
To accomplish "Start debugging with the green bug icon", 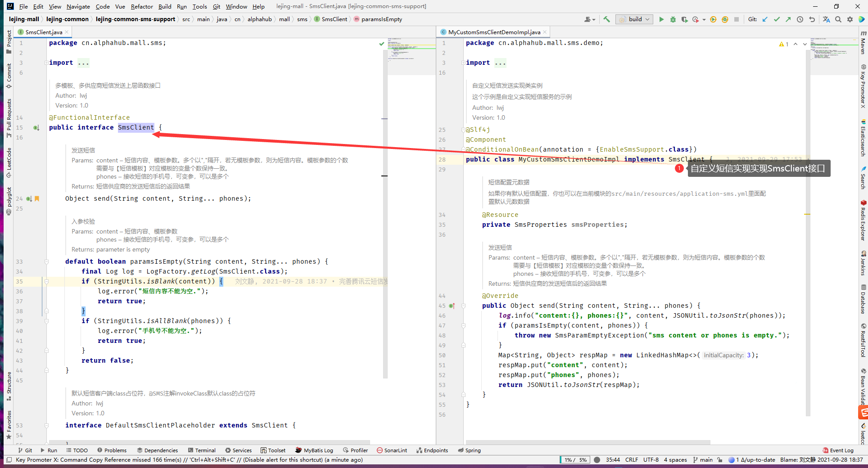I will click(x=673, y=19).
